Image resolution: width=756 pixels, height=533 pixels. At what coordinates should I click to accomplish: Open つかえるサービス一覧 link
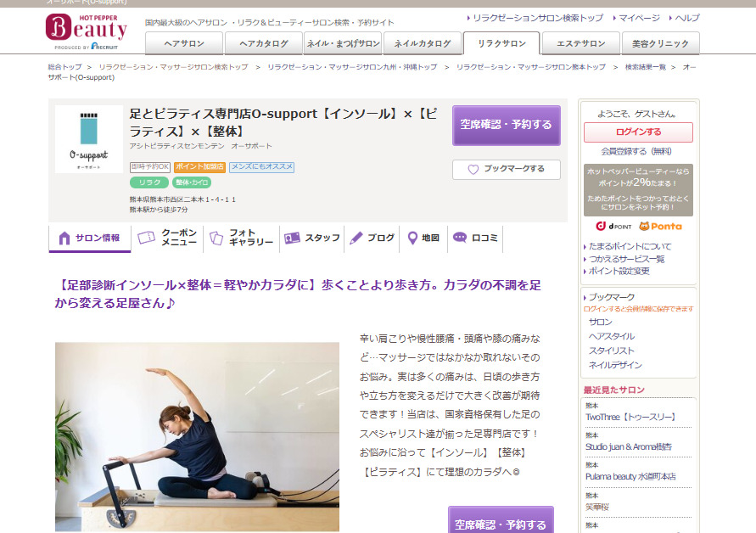tap(626, 259)
